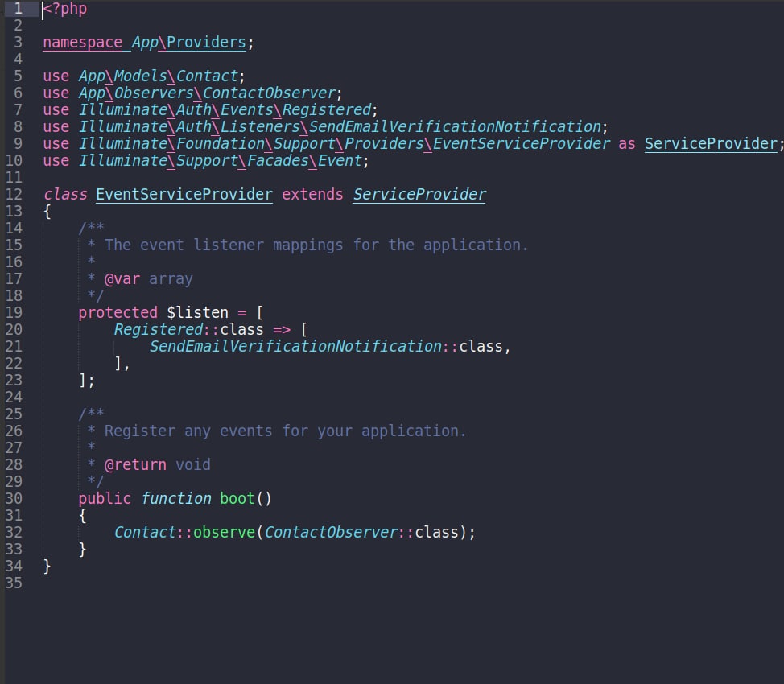Click 'Models' on line 5
Image resolution: width=784 pixels, height=684 pixels.
[x=141, y=76]
